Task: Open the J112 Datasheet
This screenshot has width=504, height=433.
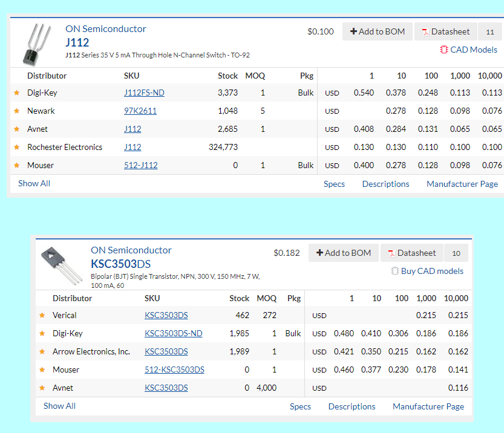Action: (x=446, y=31)
